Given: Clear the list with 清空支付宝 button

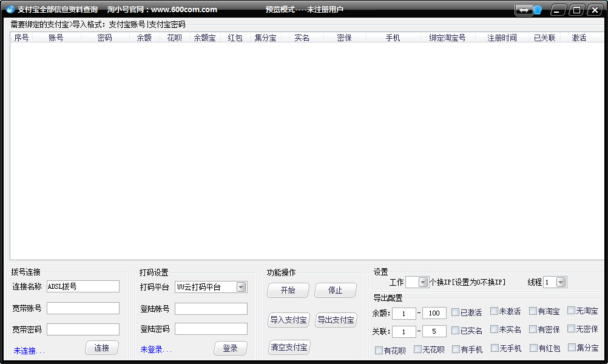Looking at the screenshot, I should coord(289,348).
